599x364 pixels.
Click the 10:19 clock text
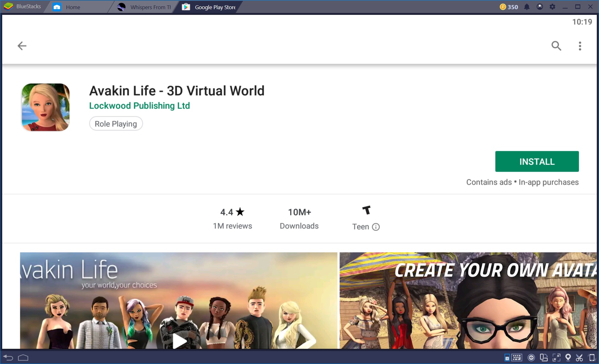[x=582, y=22]
